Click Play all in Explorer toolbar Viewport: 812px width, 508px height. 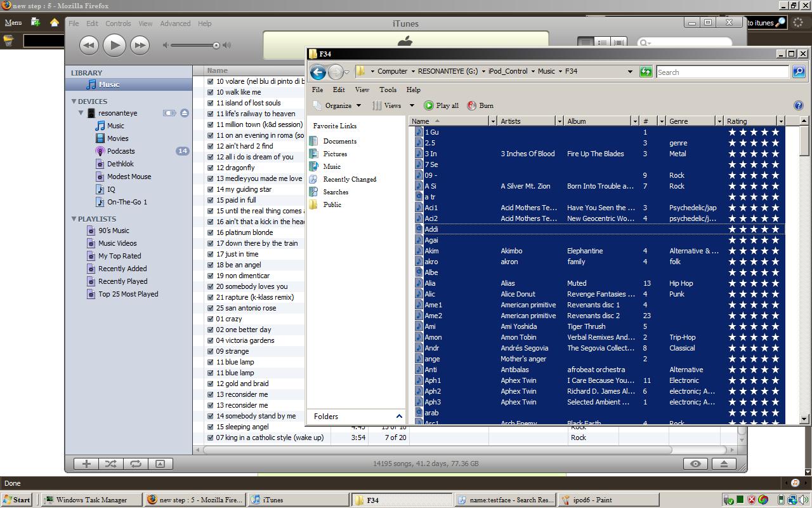coord(441,105)
